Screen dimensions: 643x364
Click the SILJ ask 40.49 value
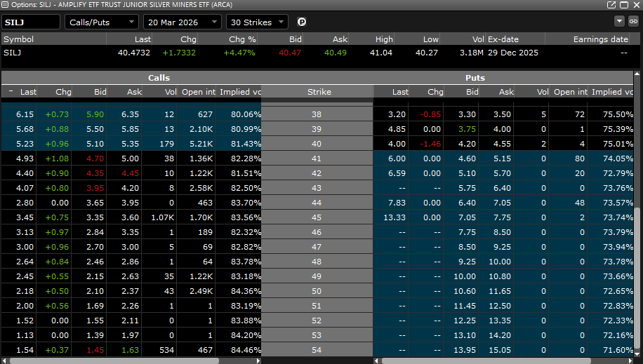point(336,53)
